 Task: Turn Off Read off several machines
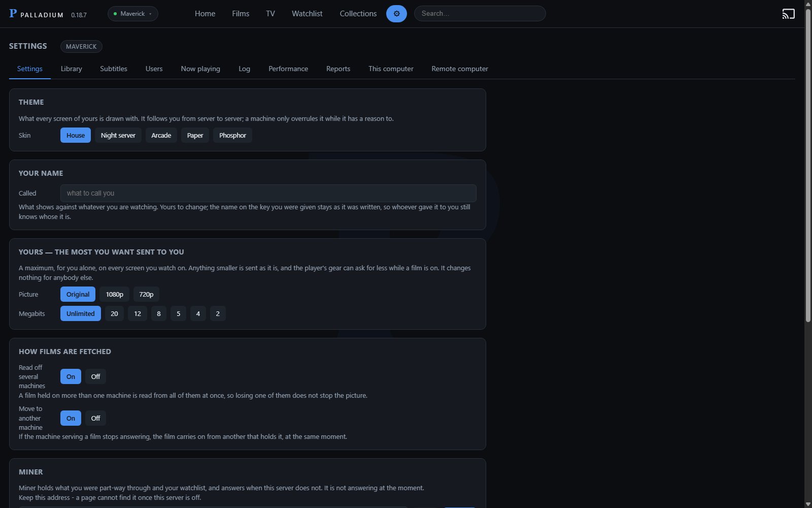coord(95,376)
